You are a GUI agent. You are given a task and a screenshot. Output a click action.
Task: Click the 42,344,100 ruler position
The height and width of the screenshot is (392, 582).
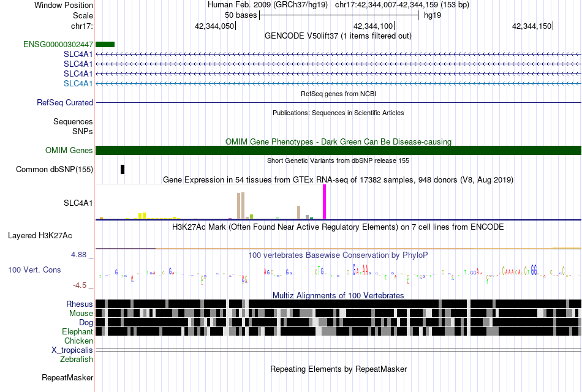[x=373, y=26]
